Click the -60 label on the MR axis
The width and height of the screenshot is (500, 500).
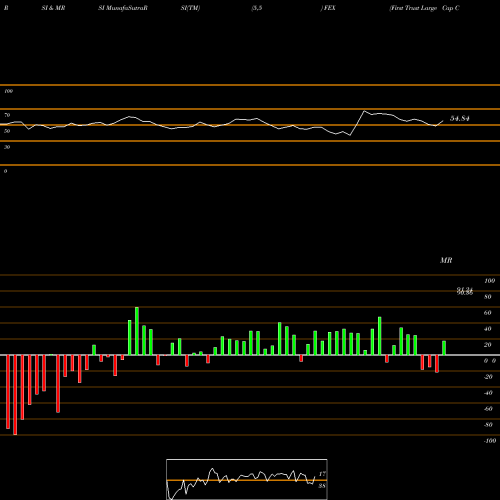click(x=488, y=409)
